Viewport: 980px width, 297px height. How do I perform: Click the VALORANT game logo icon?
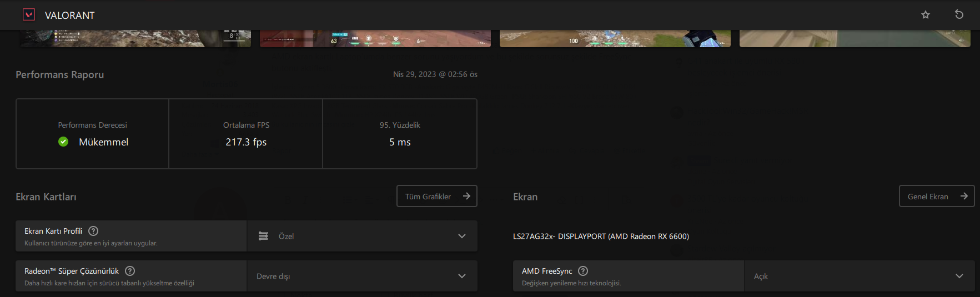[29, 14]
